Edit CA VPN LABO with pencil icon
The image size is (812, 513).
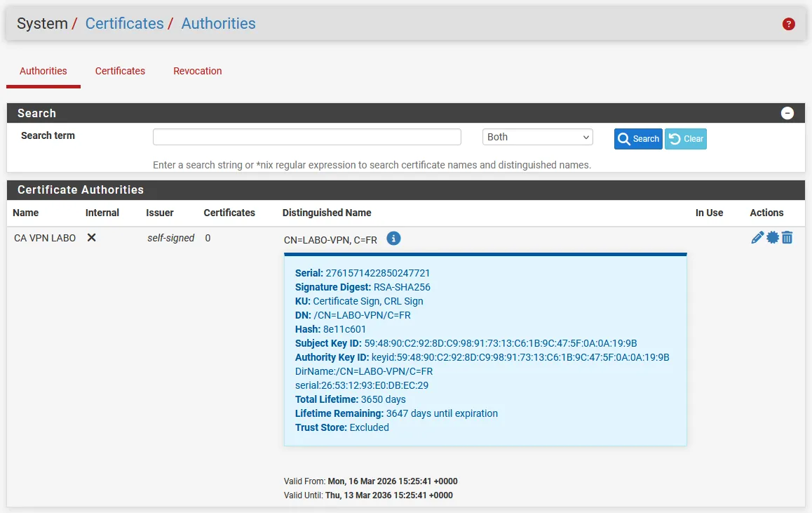[757, 238]
